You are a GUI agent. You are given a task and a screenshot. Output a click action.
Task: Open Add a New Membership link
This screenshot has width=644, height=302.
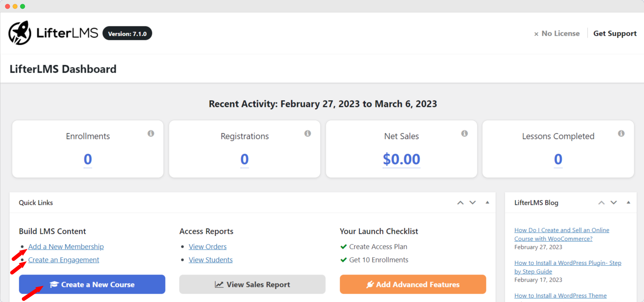66,247
